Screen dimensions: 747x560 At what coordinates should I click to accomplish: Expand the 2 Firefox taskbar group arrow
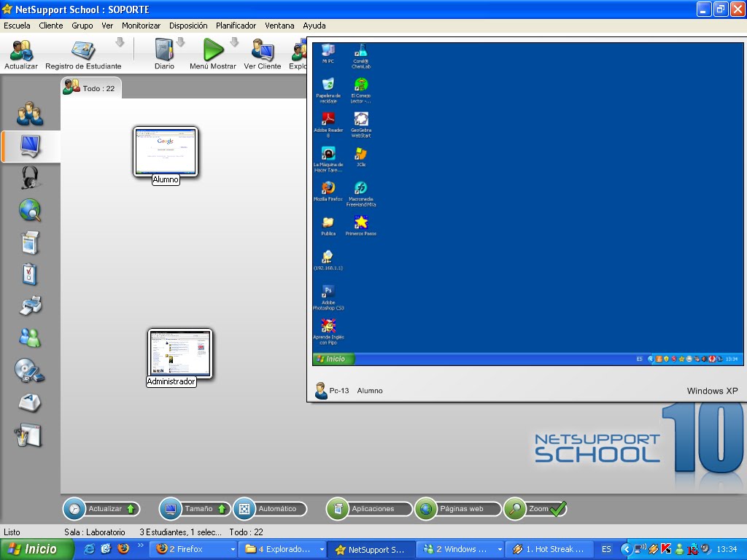tap(233, 550)
